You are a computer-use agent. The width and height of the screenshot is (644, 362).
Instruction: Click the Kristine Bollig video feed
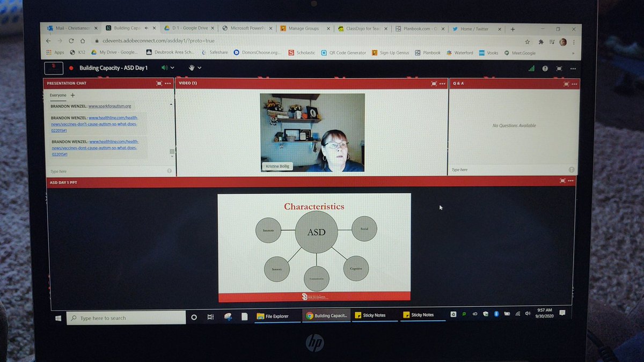coord(312,132)
